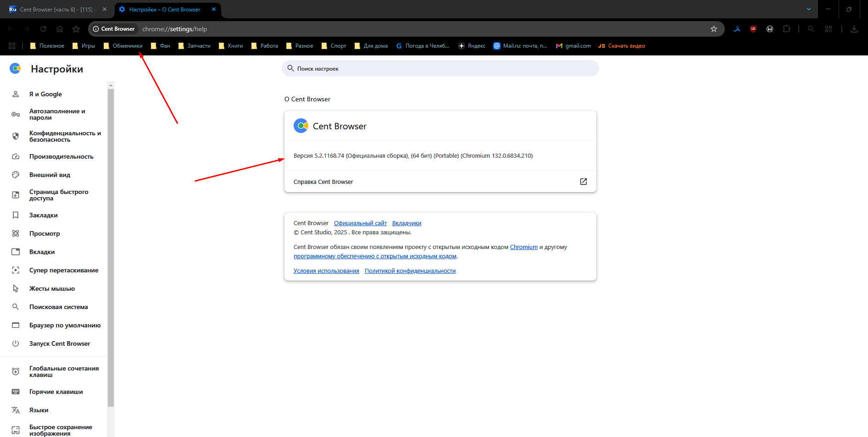The width and height of the screenshot is (868, 437).
Task: Click the QR code generator icon
Action: tap(829, 29)
